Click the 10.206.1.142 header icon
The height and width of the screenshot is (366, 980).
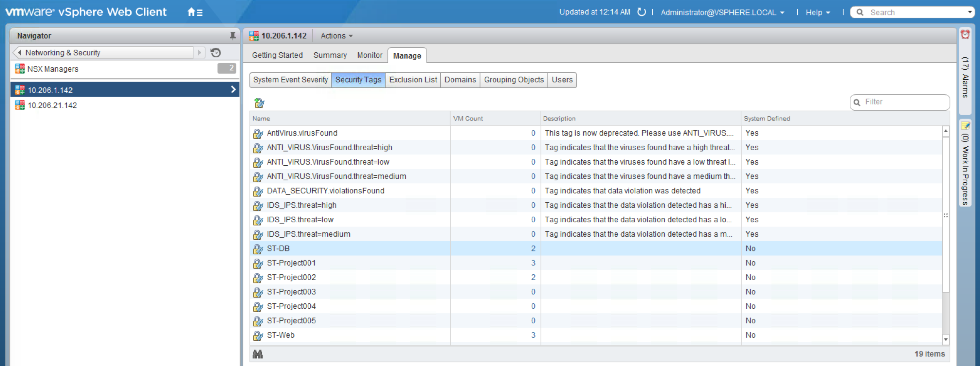[x=254, y=36]
